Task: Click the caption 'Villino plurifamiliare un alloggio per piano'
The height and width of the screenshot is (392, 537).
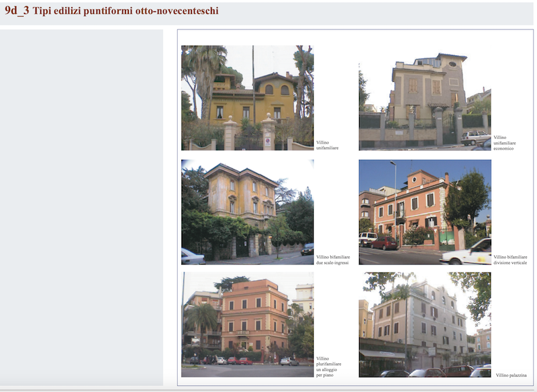Action: (328, 366)
